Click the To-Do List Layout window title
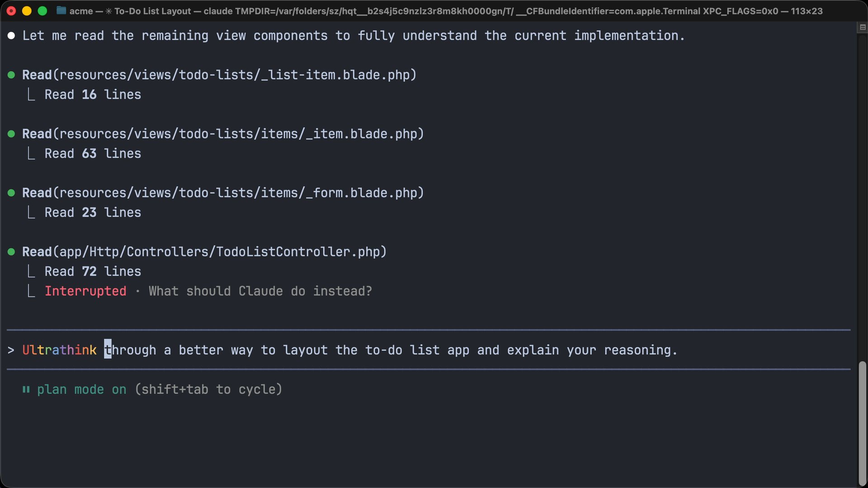This screenshot has height=488, width=868. click(x=152, y=11)
